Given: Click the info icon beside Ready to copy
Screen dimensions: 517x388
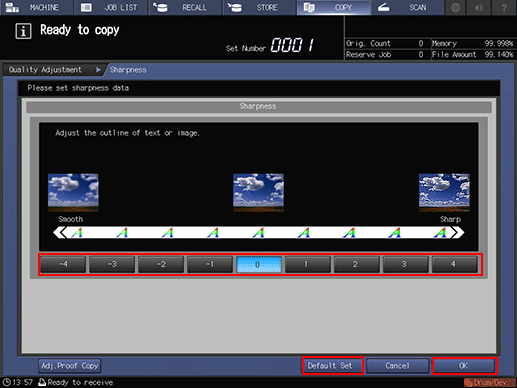Looking at the screenshot, I should 23,31.
